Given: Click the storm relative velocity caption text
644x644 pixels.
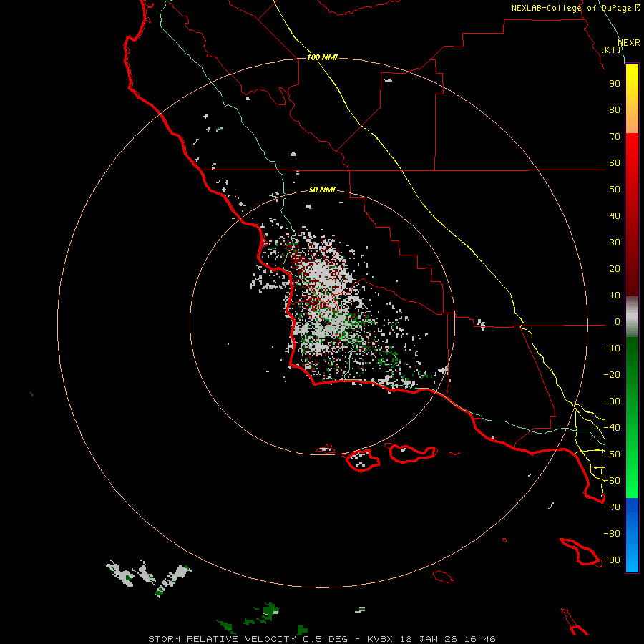Looking at the screenshot, I should (321, 639).
